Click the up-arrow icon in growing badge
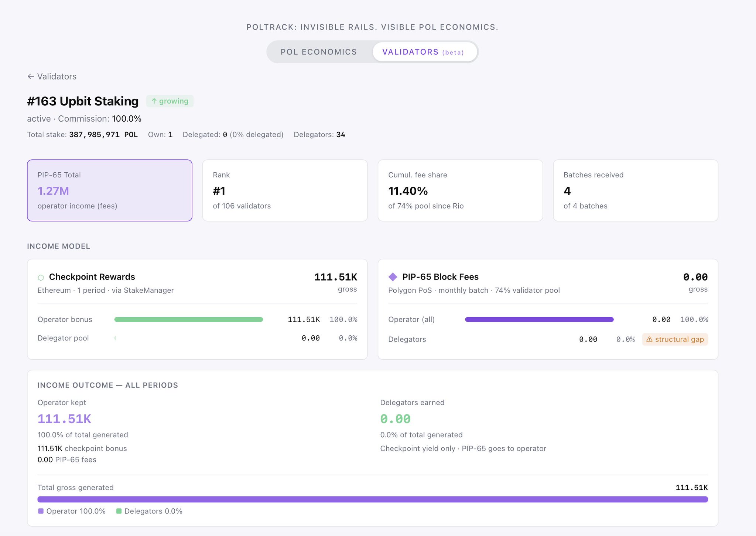The height and width of the screenshot is (536, 756). coord(154,101)
